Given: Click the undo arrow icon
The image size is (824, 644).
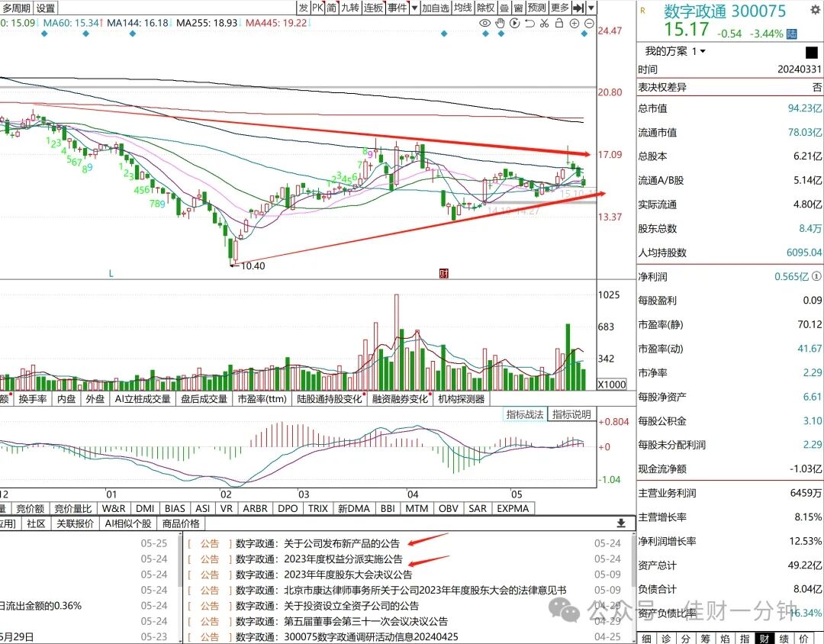Looking at the screenshot, I should coord(529,23).
